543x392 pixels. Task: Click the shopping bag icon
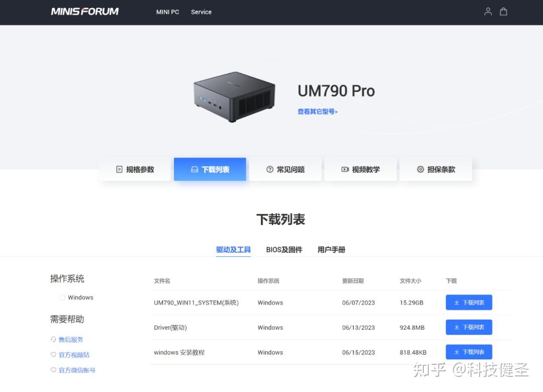pos(504,11)
